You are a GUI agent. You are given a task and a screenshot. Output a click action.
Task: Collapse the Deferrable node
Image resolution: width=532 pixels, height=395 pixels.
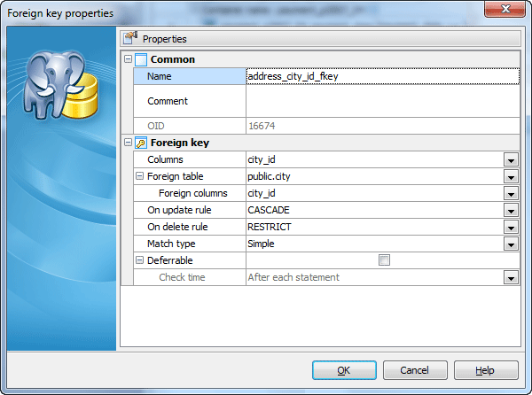(x=139, y=260)
